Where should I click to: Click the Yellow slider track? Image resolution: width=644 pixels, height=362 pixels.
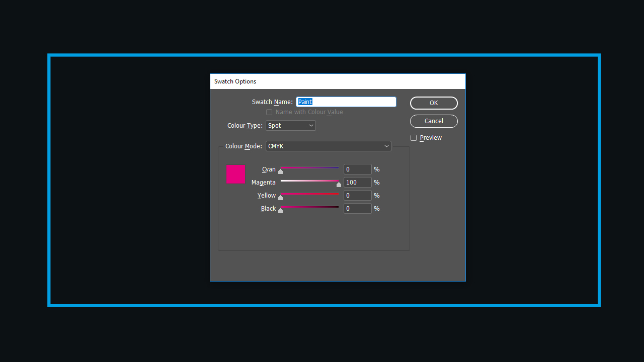click(309, 194)
